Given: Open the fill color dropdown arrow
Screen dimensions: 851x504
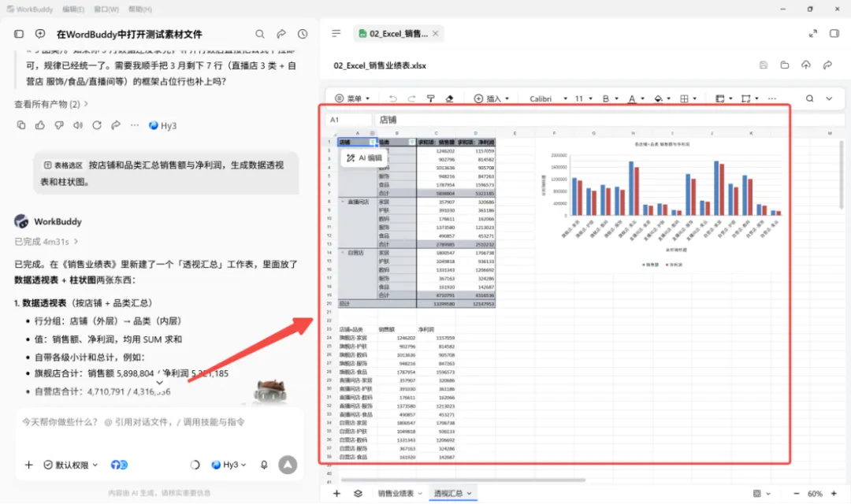Looking at the screenshot, I should click(x=669, y=98).
